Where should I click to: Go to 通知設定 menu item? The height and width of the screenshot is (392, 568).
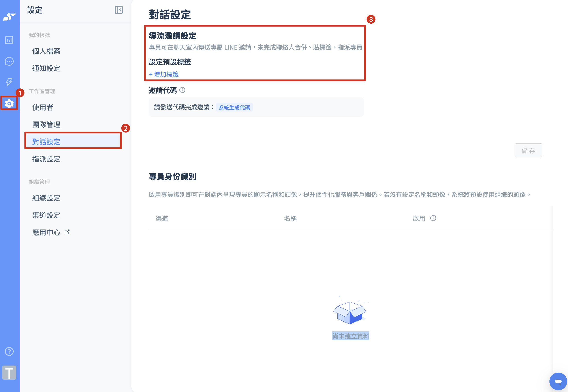[x=46, y=68]
